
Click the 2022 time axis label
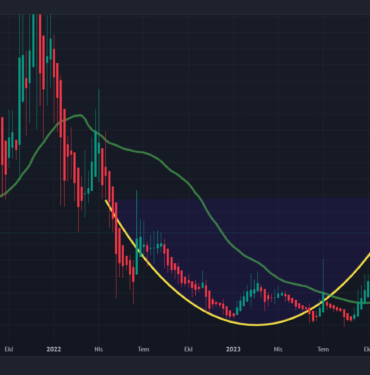point(54,349)
